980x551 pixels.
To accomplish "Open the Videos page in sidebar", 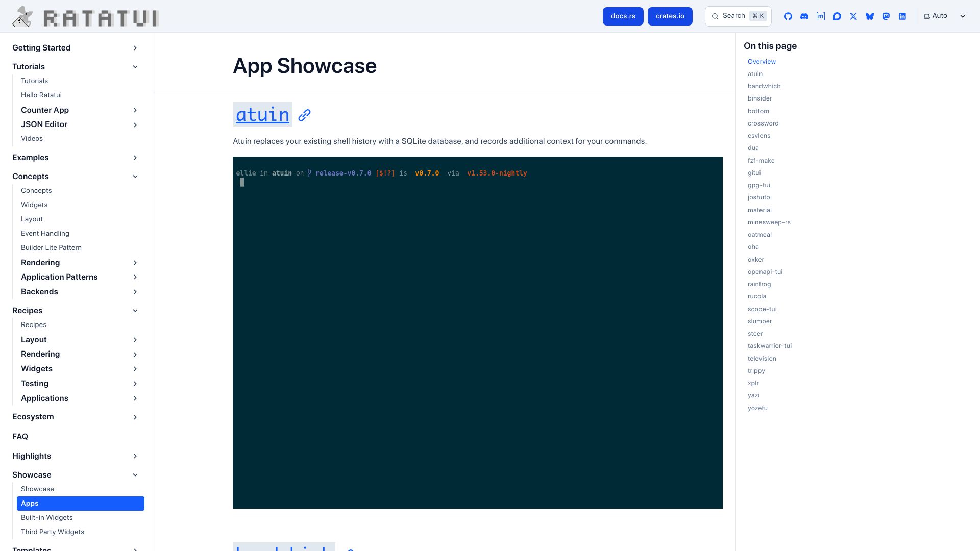I will pos(32,139).
